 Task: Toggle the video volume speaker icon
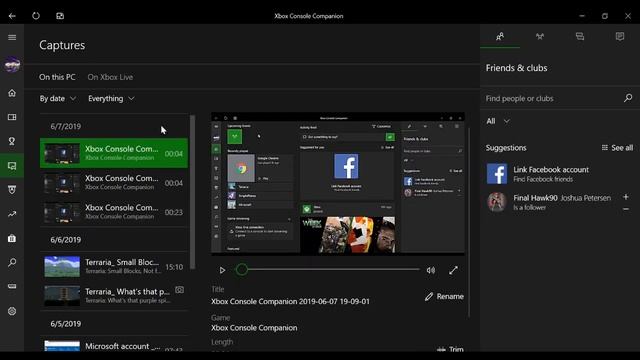431,270
